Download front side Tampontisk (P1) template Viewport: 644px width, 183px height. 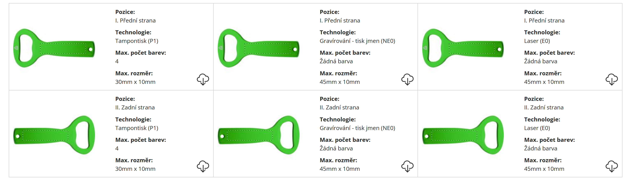(203, 79)
